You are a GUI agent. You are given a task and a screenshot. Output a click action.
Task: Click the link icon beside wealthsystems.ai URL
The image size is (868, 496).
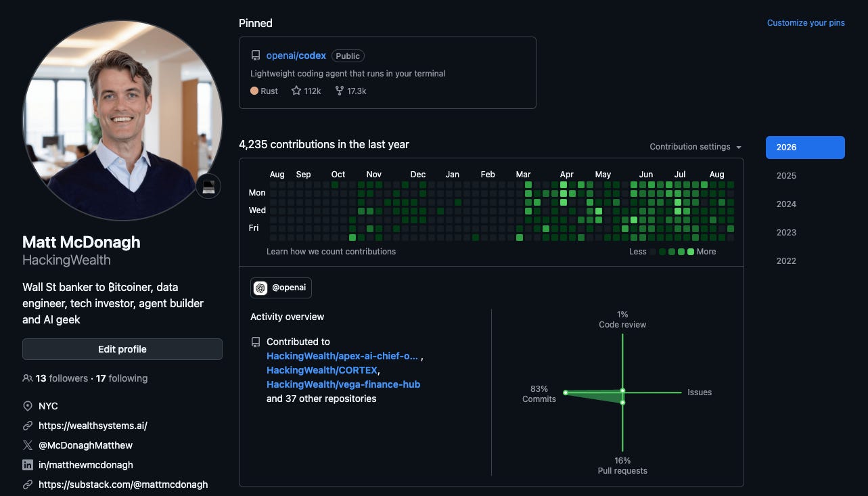(x=28, y=426)
